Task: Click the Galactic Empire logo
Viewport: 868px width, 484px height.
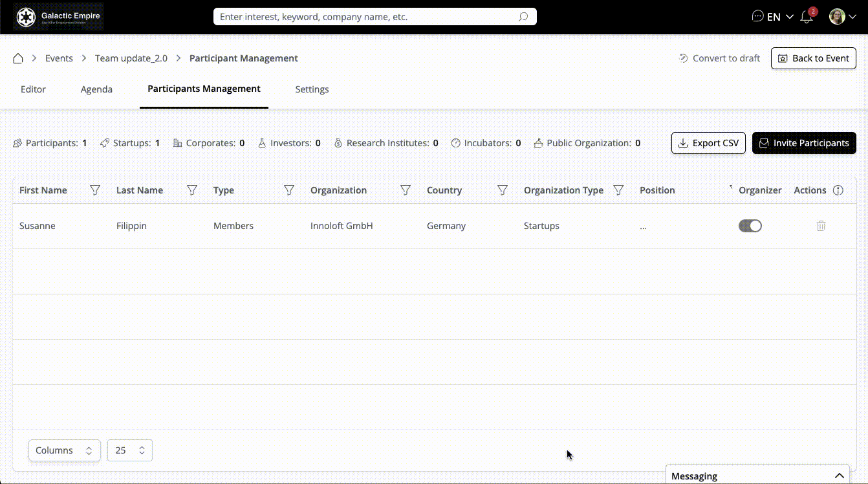Action: click(58, 17)
